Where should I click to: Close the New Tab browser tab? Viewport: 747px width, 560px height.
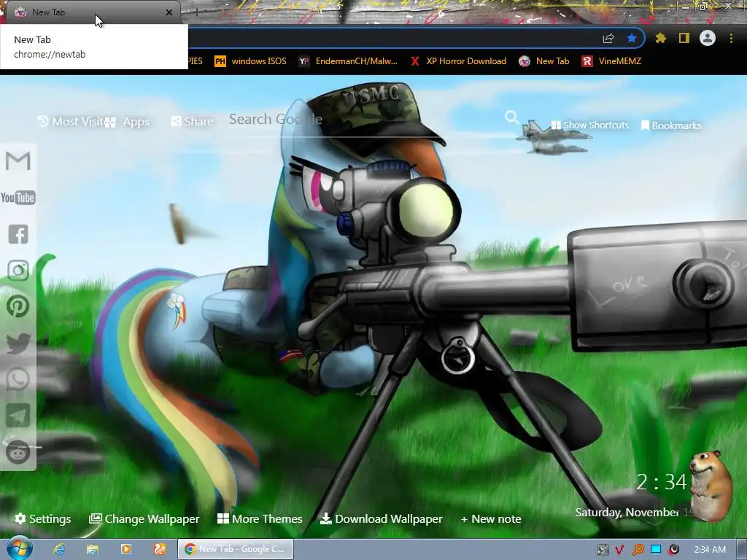(169, 12)
